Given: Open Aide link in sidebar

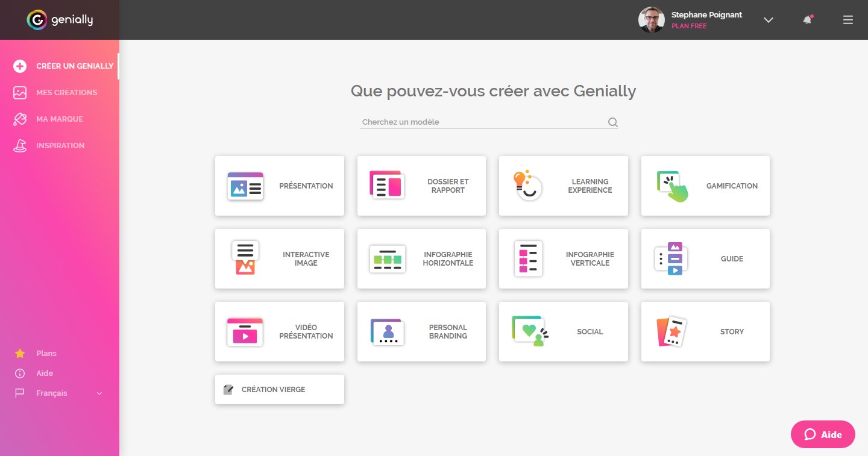Looking at the screenshot, I should pyautogui.click(x=45, y=373).
